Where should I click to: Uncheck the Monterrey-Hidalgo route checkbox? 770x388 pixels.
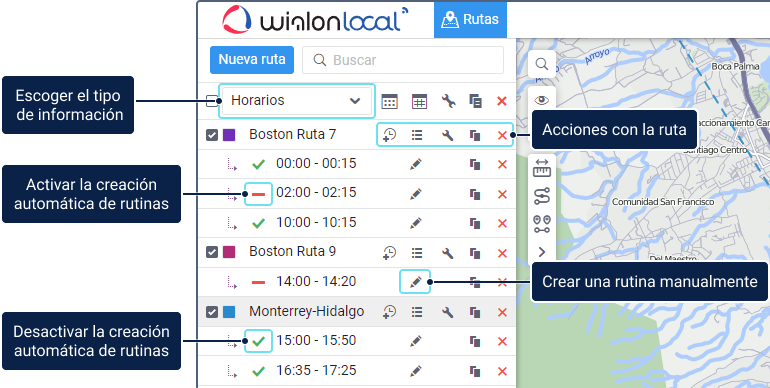[212, 312]
